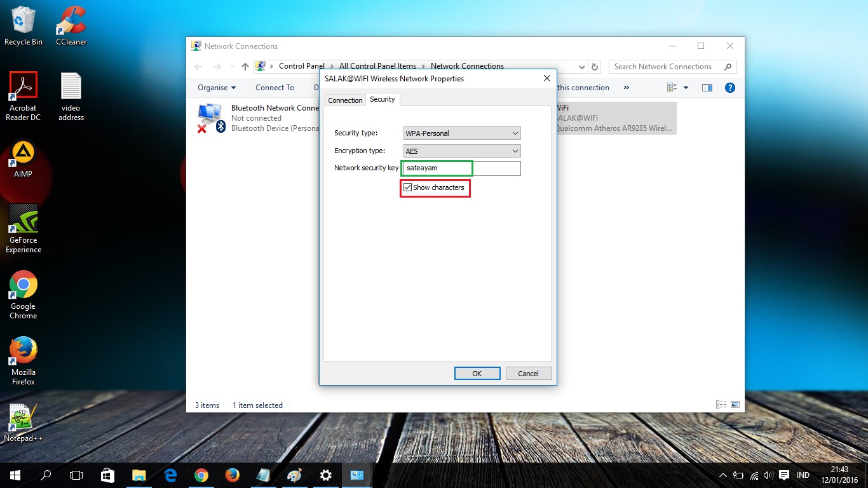
Task: Open the Recycle Bin desktop icon
Action: point(24,26)
